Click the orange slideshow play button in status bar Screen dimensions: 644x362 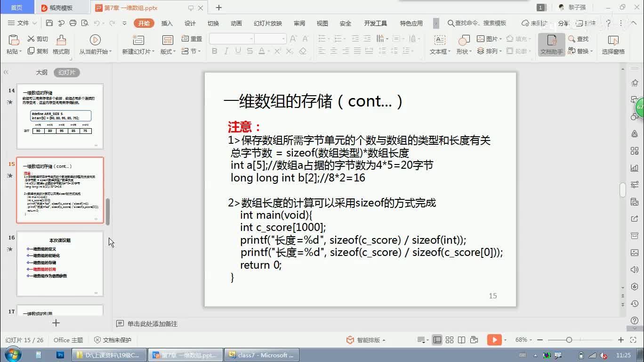coord(494,340)
